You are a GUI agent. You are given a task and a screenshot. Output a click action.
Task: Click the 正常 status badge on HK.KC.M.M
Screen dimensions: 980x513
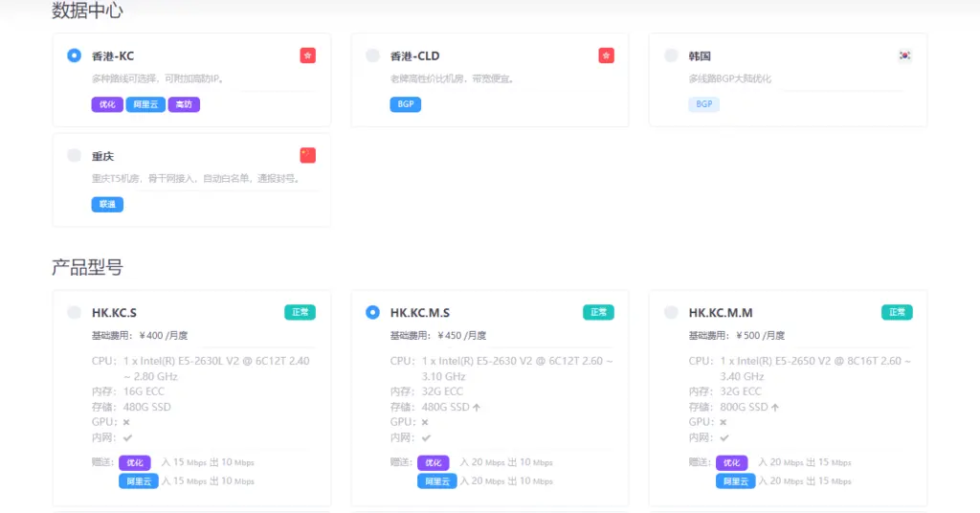tap(897, 312)
